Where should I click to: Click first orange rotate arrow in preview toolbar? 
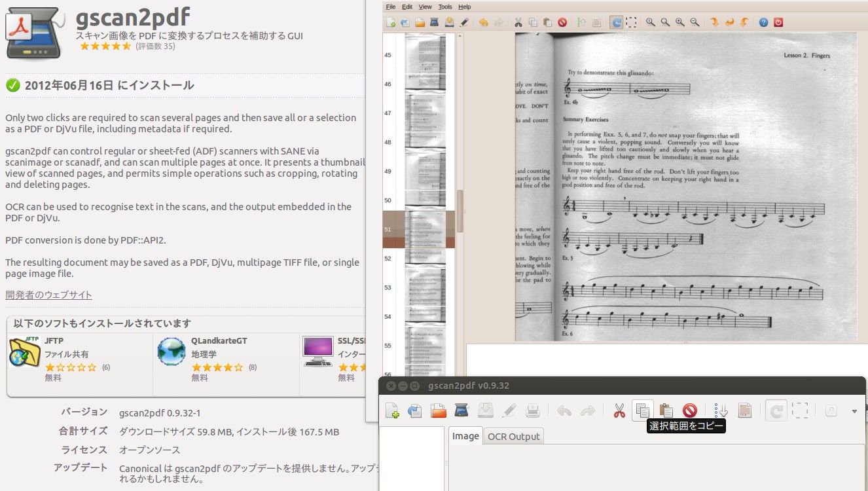coord(714,22)
